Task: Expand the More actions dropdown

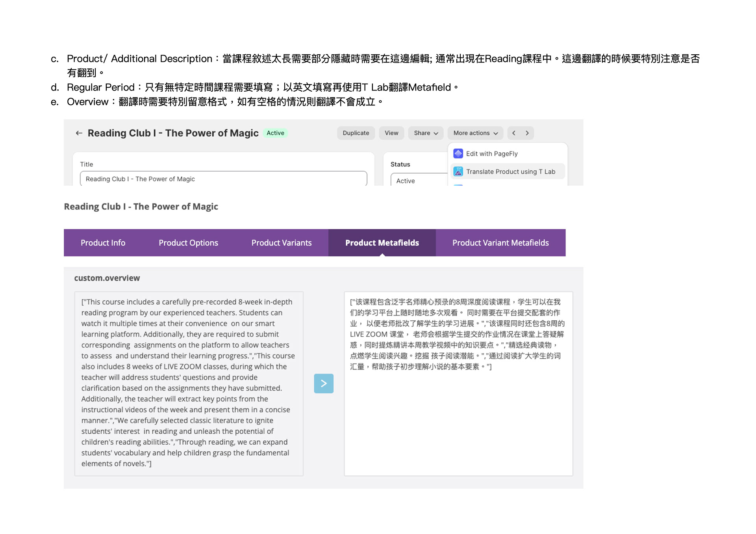Action: [x=475, y=133]
